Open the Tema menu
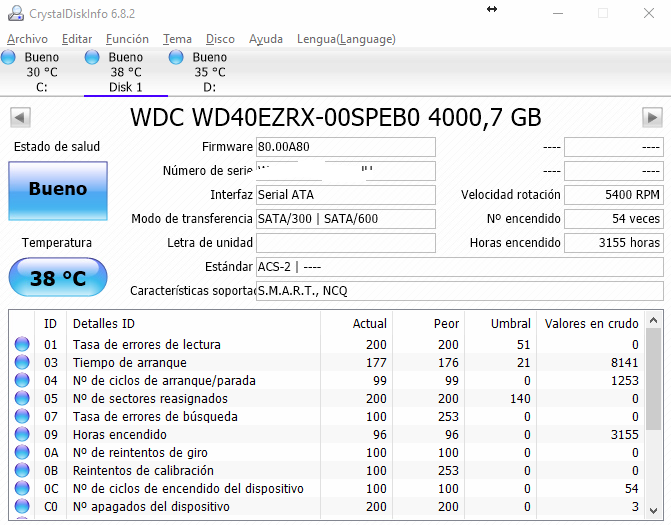 pyautogui.click(x=177, y=39)
